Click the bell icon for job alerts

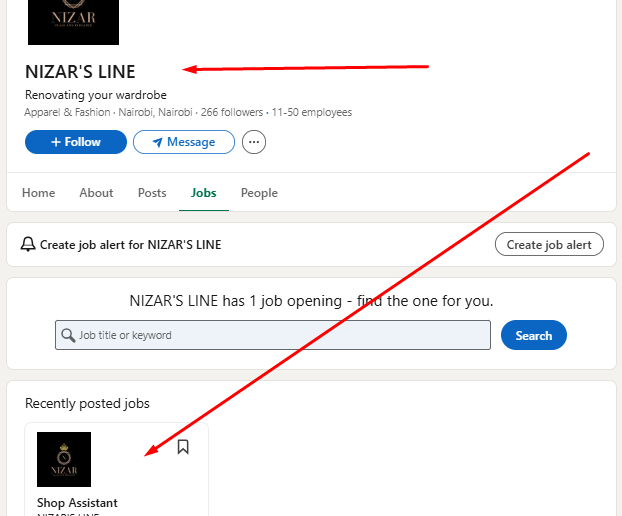28,244
